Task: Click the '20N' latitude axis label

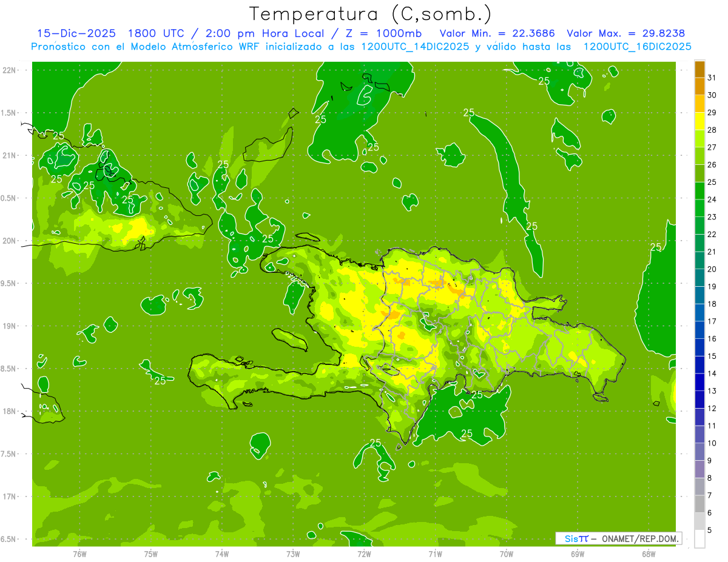Action: tap(10, 241)
